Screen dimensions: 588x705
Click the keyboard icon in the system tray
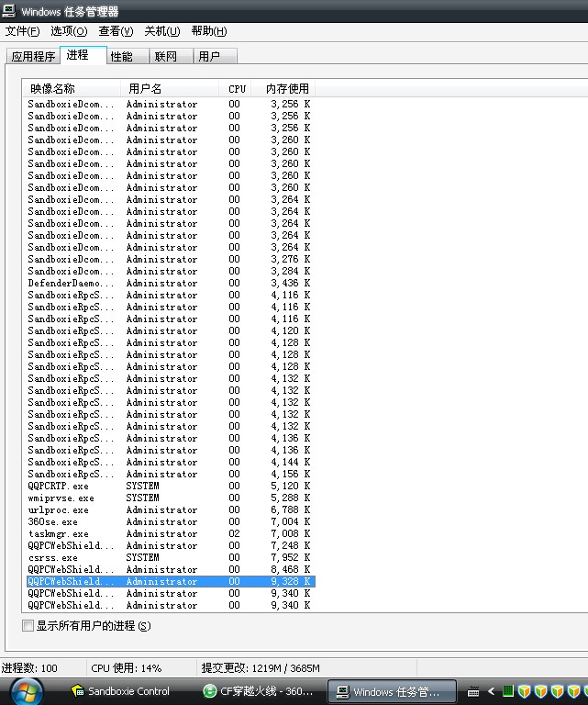pos(473,691)
